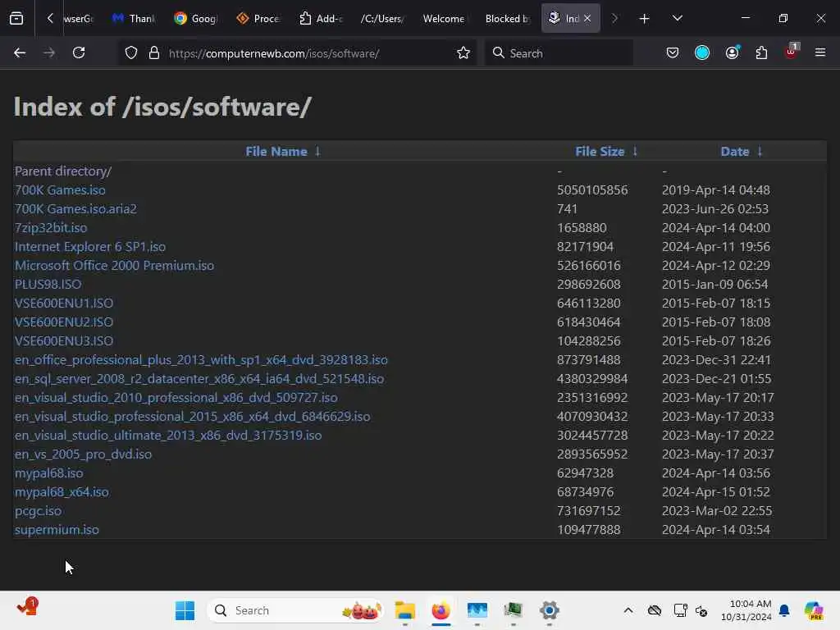Open a new tab with the plus button
The height and width of the screenshot is (630, 840).
click(644, 19)
